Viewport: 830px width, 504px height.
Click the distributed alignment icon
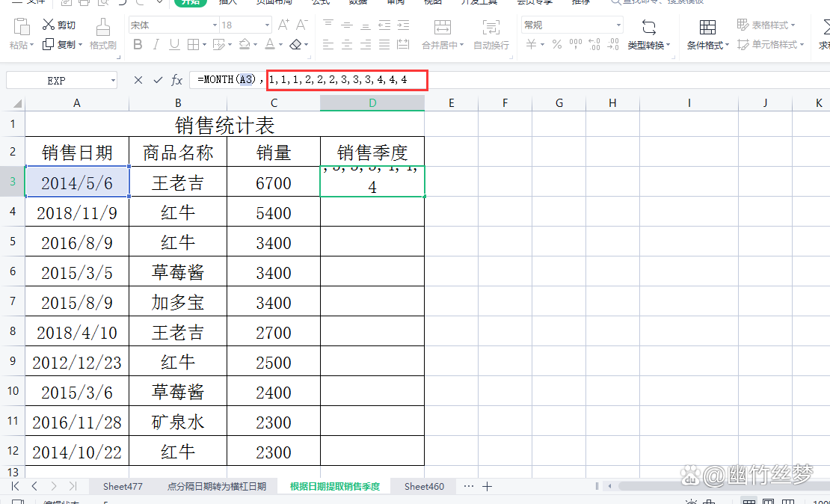(x=403, y=45)
